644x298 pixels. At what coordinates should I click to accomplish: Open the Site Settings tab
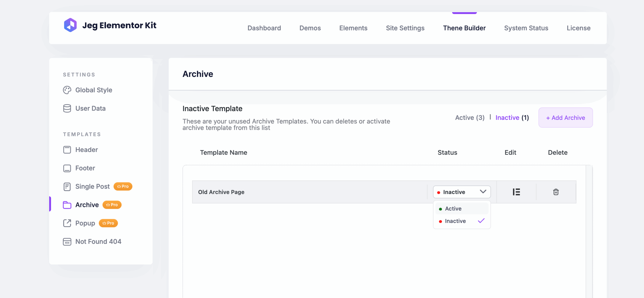point(405,28)
